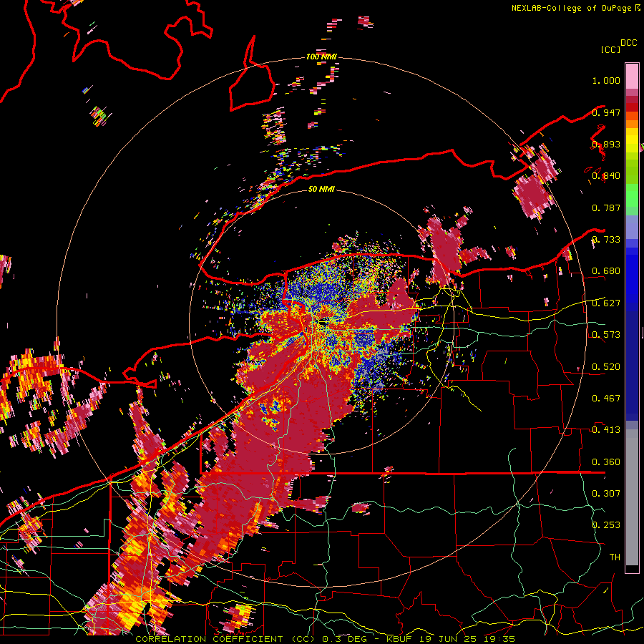Click the TH threshold label
This screenshot has height=644, width=644.
[x=615, y=557]
